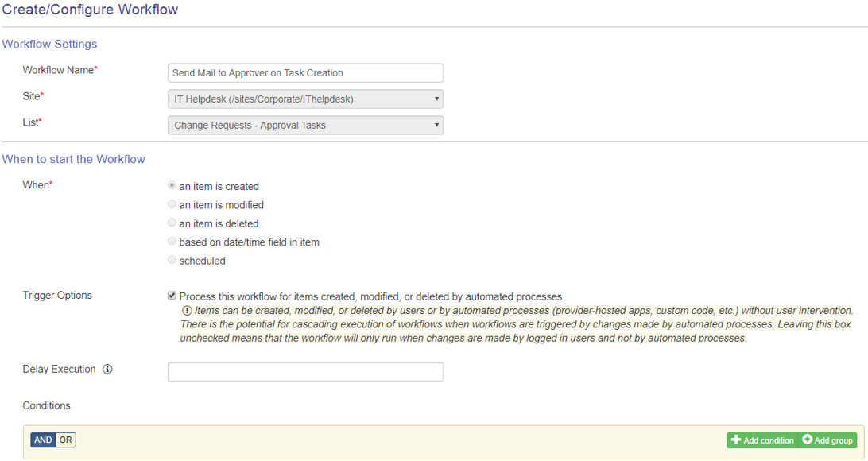This screenshot has width=868, height=461.
Task: Choose the 'scheduled' trigger option
Action: tap(172, 260)
